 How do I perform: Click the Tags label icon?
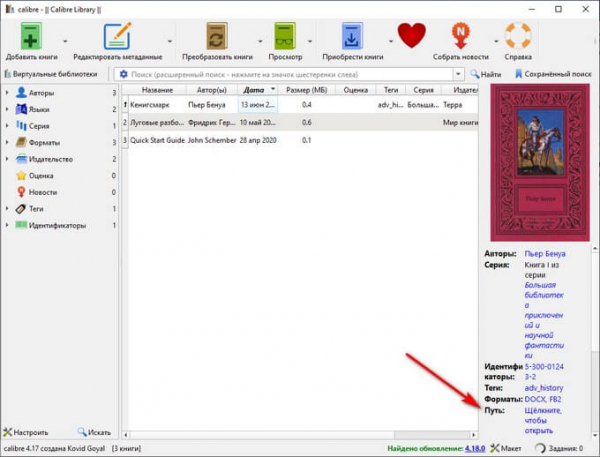pos(21,209)
